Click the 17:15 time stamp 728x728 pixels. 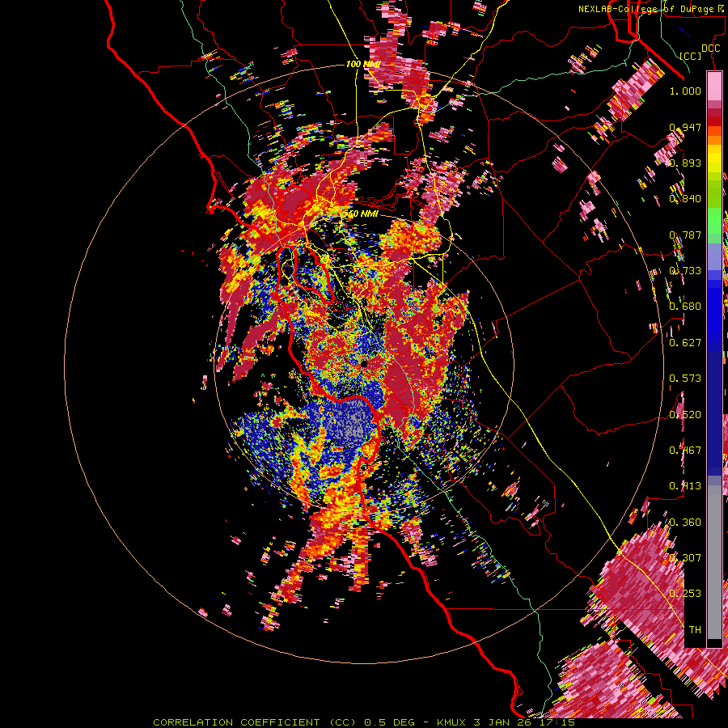point(557,722)
